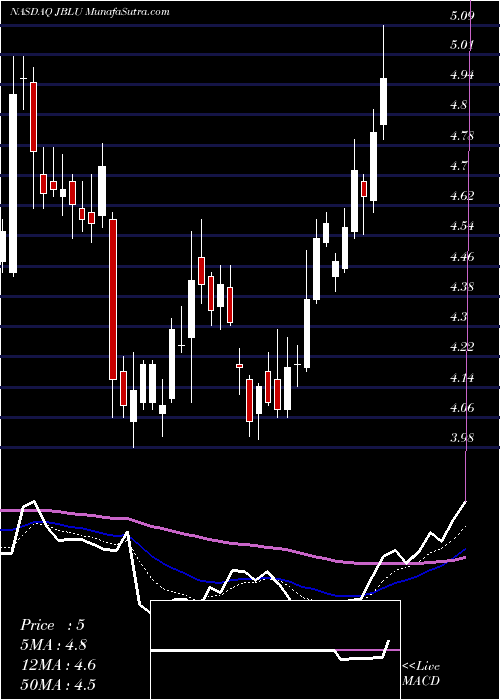Click the '50MA : 4.5' readout
Image resolution: width=500 pixels, height=700 pixels.
pyautogui.click(x=58, y=684)
